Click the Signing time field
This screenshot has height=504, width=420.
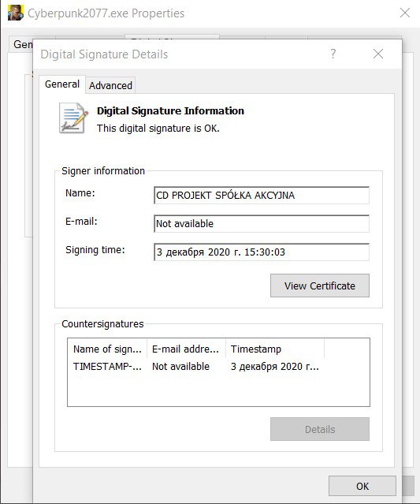pos(262,252)
